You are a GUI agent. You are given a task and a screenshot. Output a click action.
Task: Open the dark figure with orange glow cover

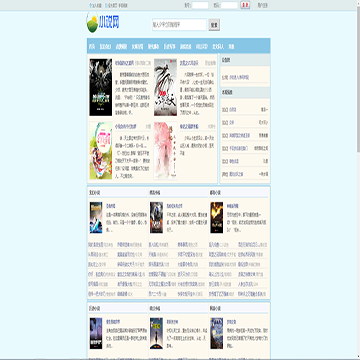pos(156,218)
